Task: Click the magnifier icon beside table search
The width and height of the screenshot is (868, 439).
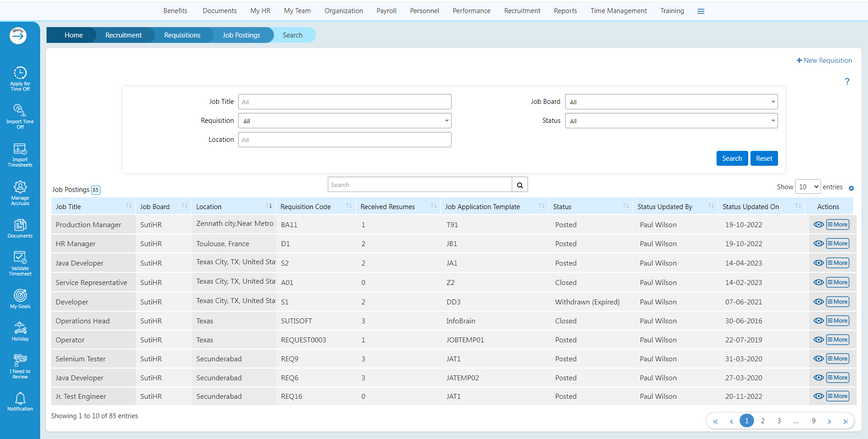Action: pyautogui.click(x=519, y=185)
